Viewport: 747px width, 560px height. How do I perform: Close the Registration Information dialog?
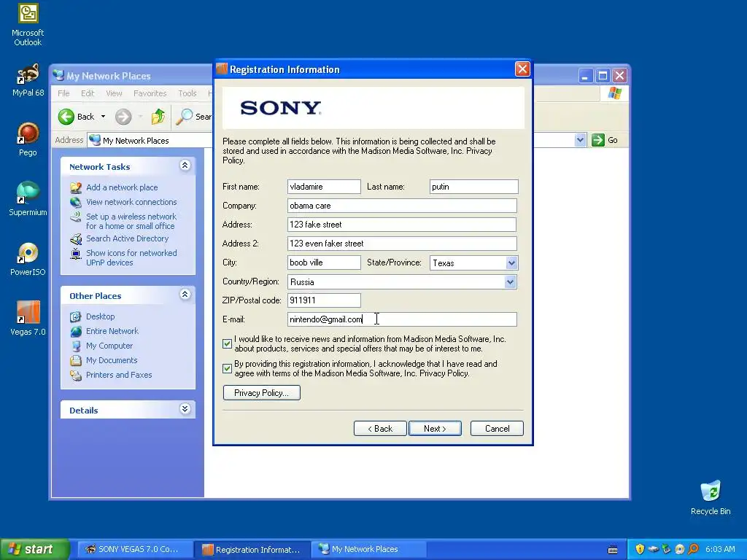click(522, 69)
